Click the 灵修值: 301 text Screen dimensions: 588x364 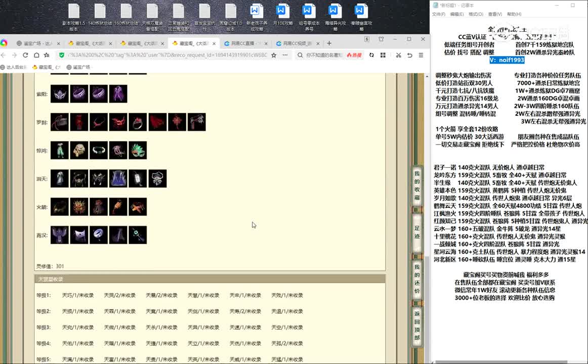pos(50,266)
